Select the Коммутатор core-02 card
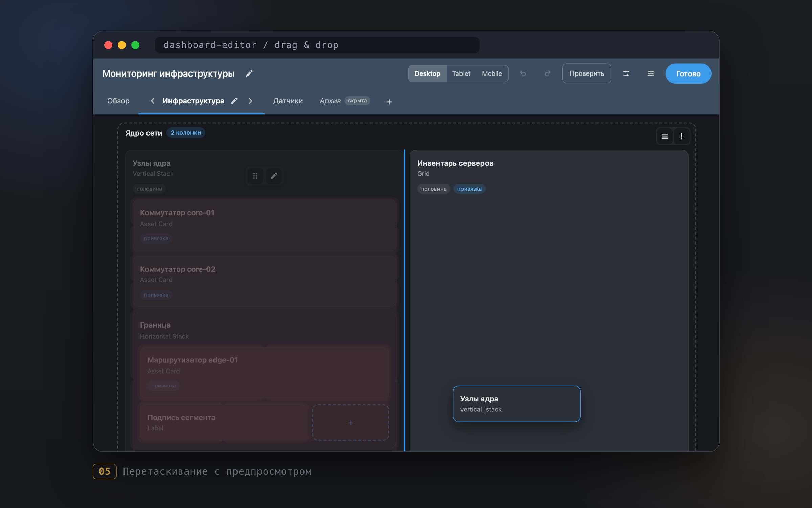812x508 pixels. tap(265, 281)
